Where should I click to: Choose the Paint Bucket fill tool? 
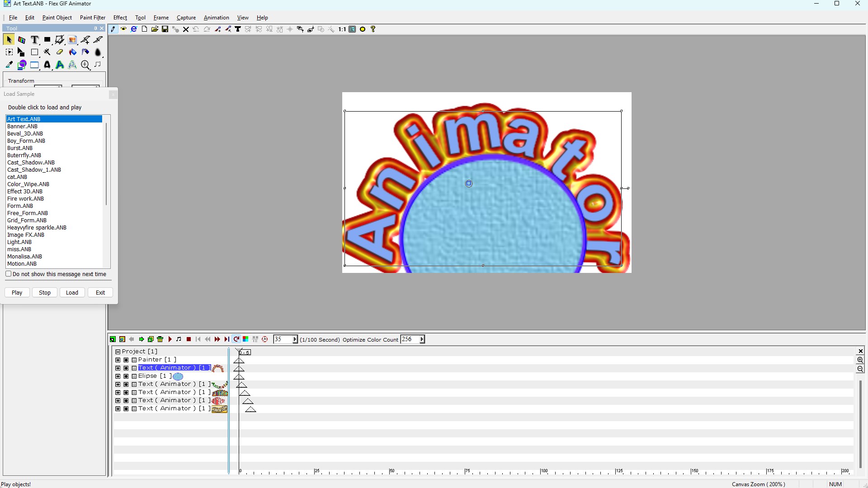point(72,52)
